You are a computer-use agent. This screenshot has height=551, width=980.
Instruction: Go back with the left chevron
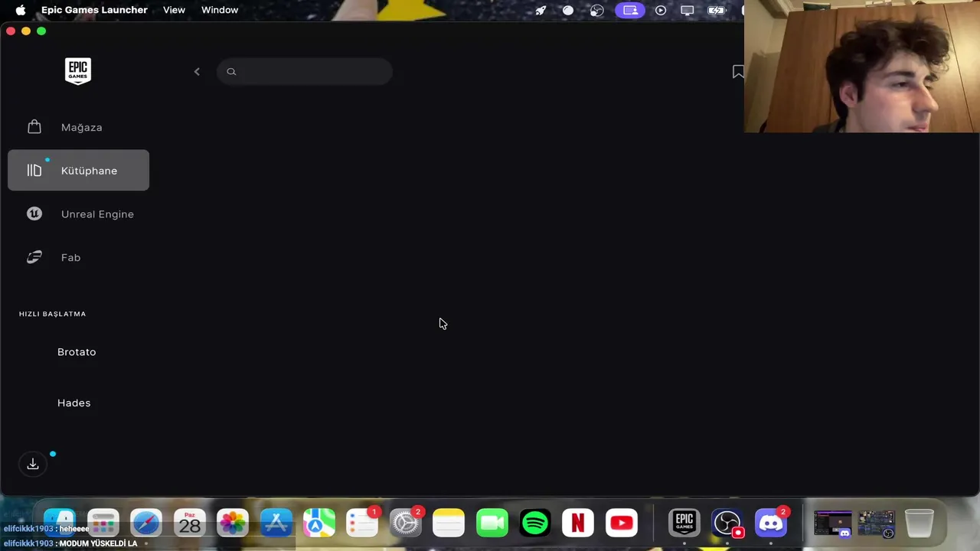click(197, 71)
